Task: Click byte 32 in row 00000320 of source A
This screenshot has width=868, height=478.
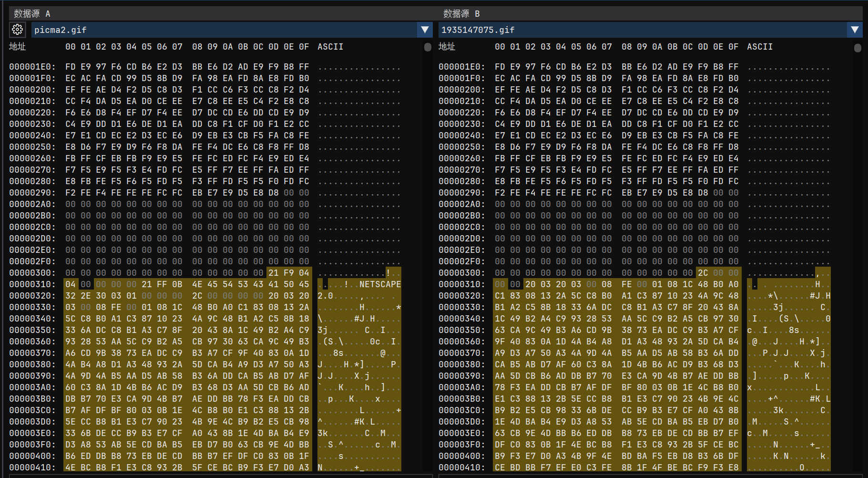Action: (71, 296)
